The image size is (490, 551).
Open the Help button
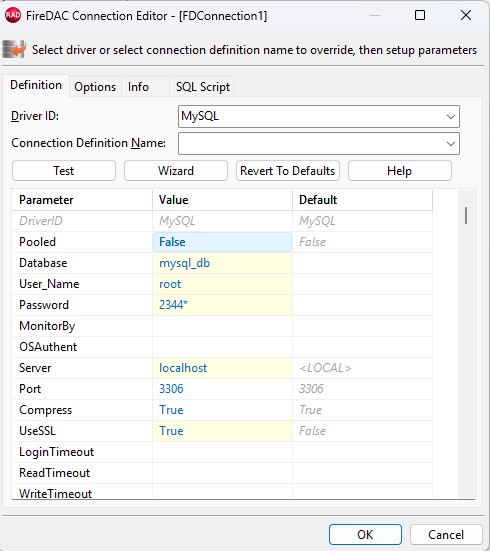click(x=400, y=171)
